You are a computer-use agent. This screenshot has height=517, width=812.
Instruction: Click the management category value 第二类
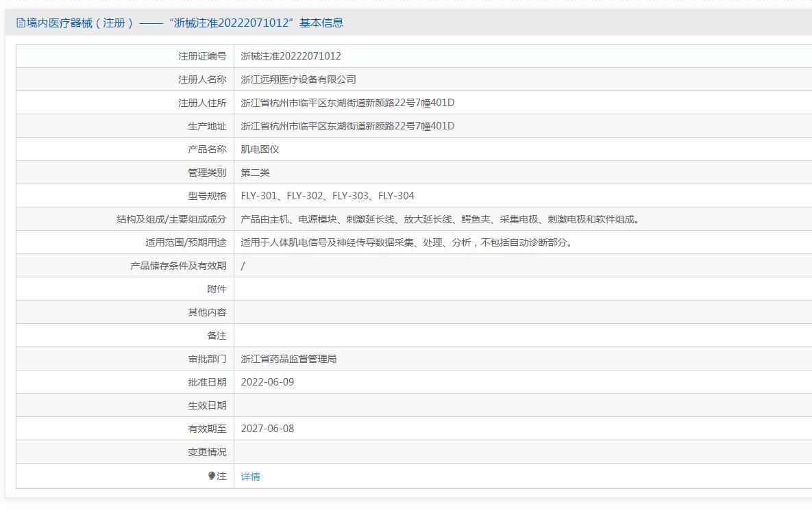tap(255, 173)
